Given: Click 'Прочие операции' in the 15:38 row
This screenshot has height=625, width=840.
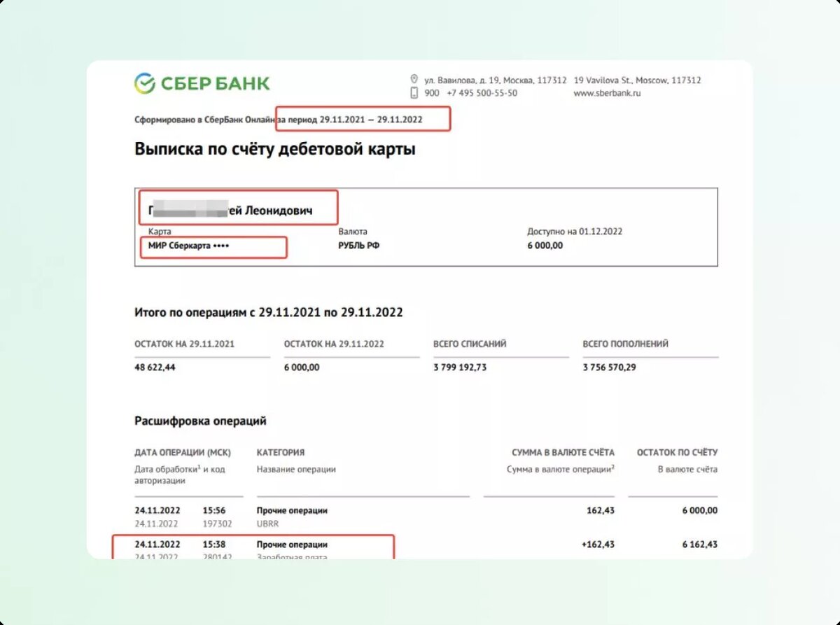Looking at the screenshot, I should pyautogui.click(x=292, y=545).
